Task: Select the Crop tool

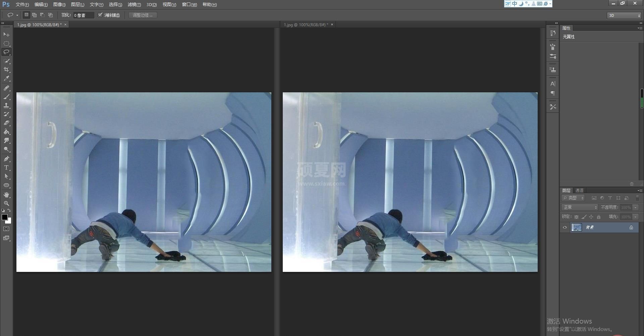Action: click(x=6, y=69)
